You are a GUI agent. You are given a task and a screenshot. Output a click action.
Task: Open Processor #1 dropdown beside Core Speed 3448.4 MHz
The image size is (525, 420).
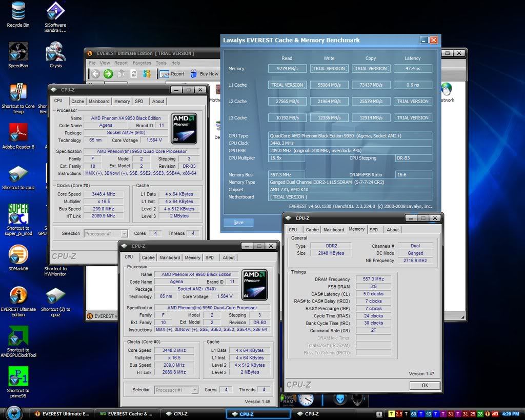click(x=106, y=234)
